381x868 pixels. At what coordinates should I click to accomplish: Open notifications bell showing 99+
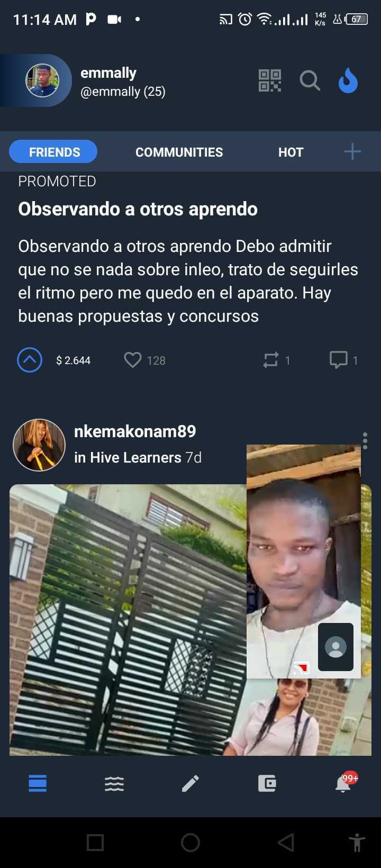click(344, 783)
